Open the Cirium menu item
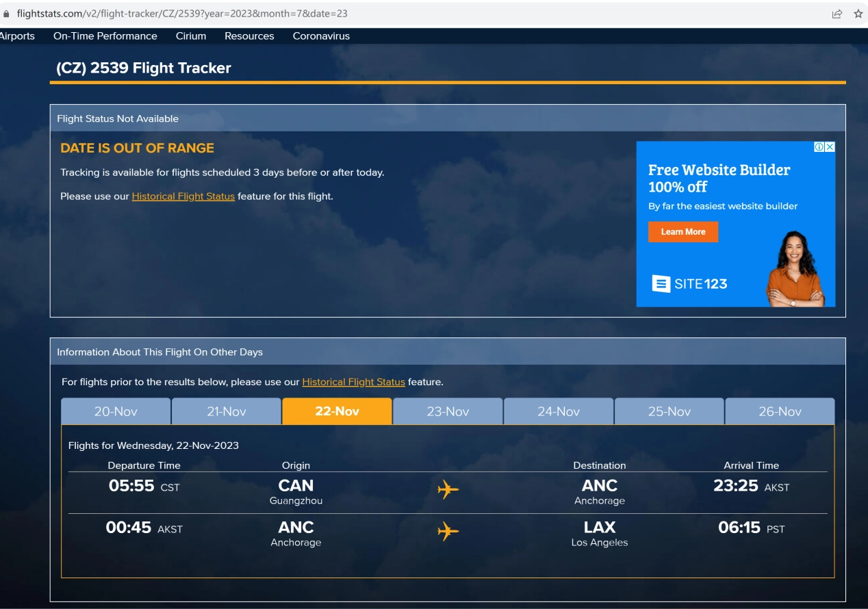This screenshot has width=868, height=609. coord(191,36)
